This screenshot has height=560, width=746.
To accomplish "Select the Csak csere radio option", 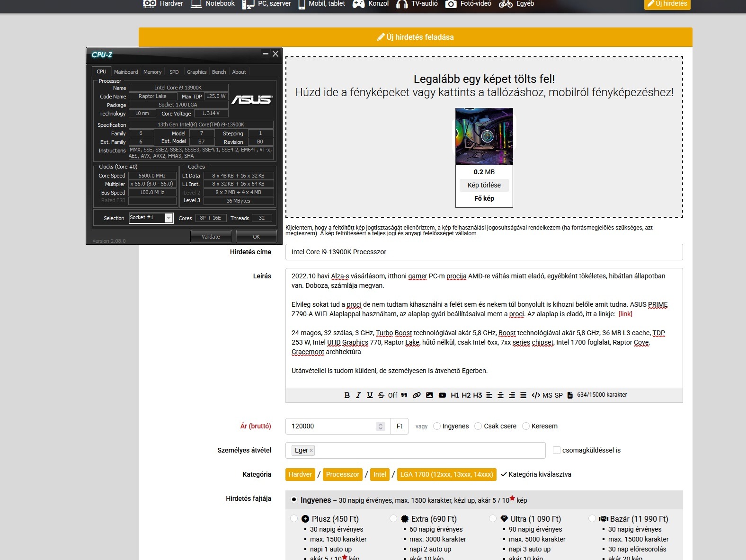I will coord(478,426).
